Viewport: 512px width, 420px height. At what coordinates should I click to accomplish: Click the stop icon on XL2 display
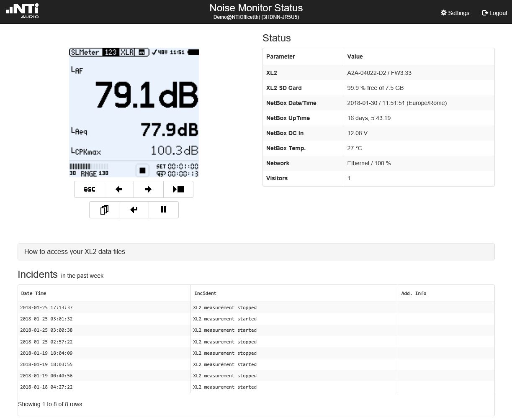142,170
